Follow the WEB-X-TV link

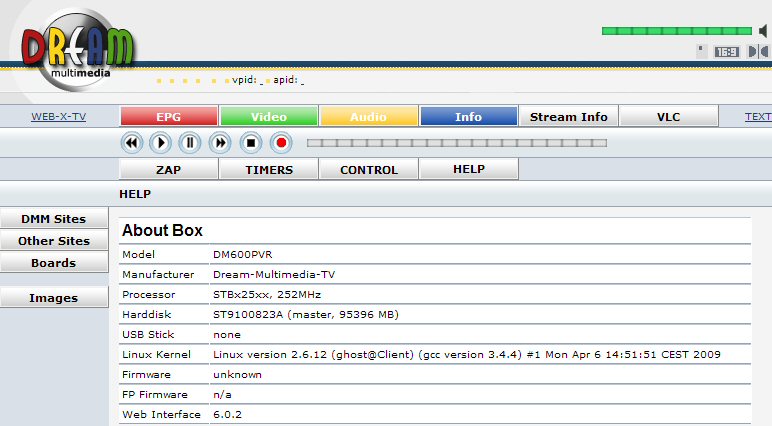(59, 117)
